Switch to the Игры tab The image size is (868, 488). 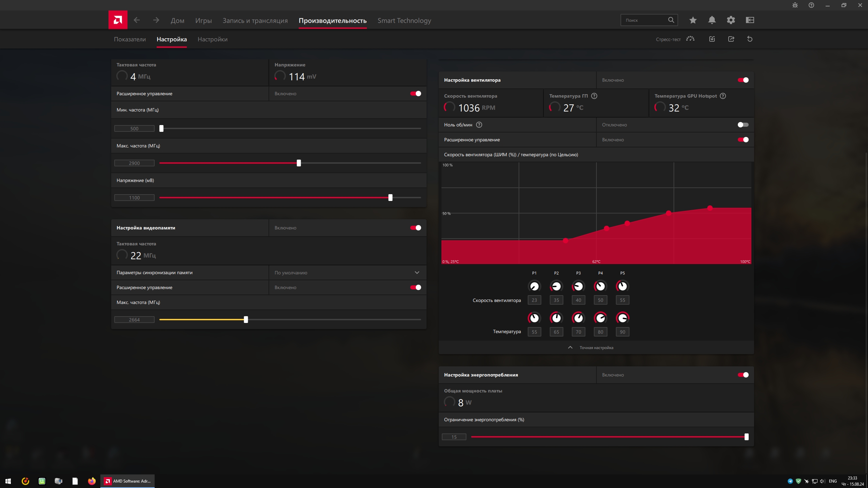pyautogui.click(x=203, y=20)
